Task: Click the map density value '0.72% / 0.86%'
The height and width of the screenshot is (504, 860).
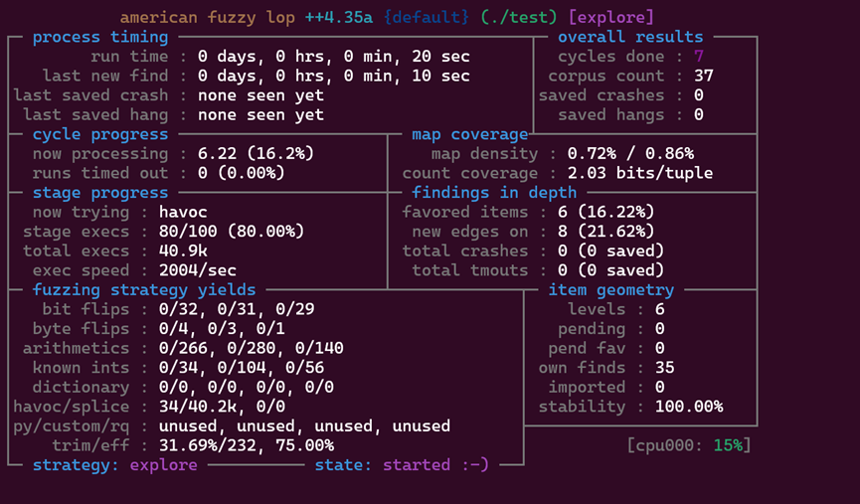Action: (x=630, y=153)
